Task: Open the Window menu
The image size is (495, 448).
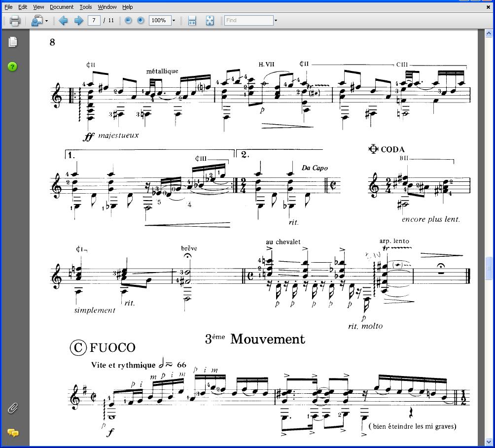Action: pyautogui.click(x=107, y=7)
